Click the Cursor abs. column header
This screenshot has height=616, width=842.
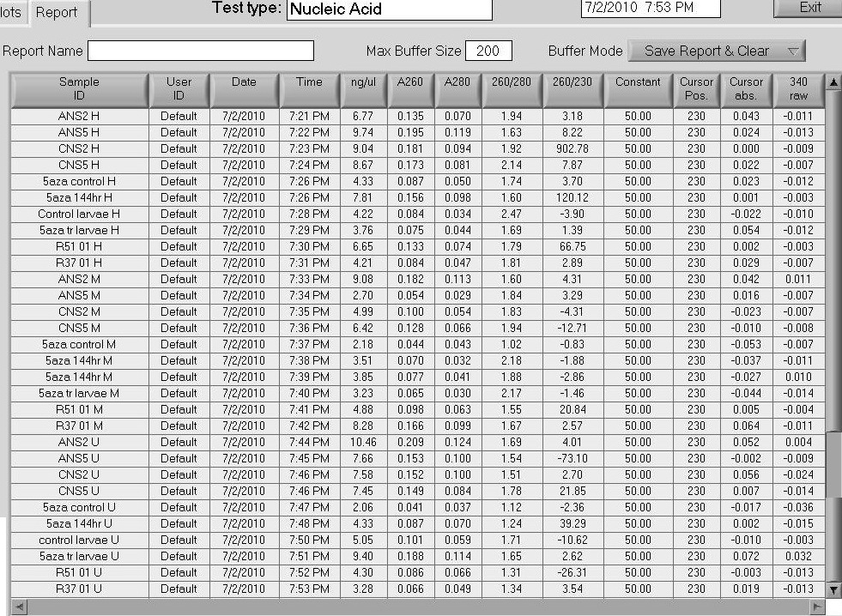[746, 89]
